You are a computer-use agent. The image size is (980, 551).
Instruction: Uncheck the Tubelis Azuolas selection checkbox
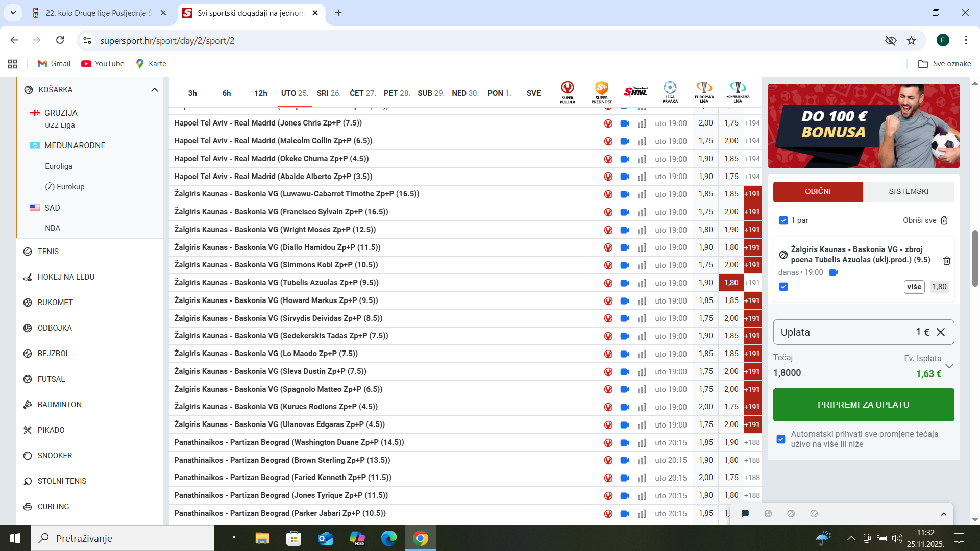coord(783,287)
